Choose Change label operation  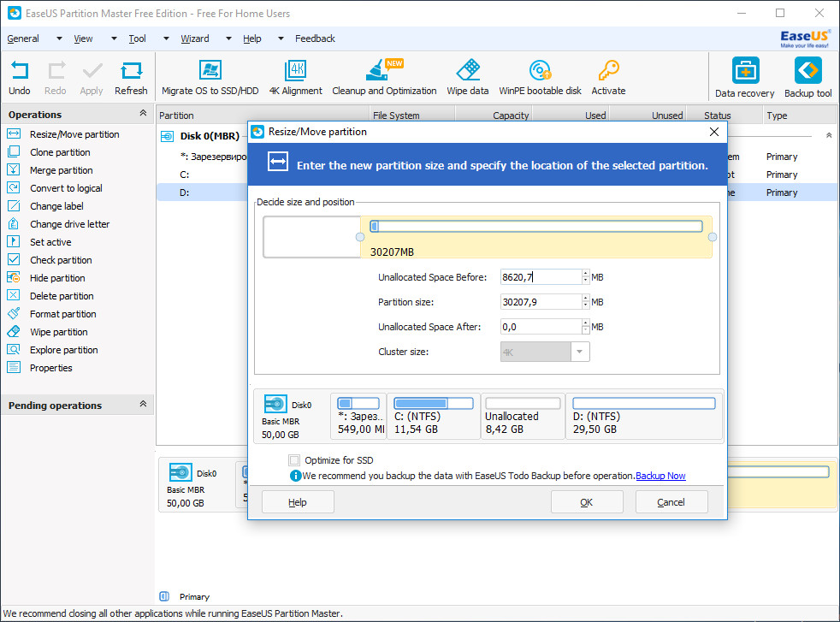[56, 206]
